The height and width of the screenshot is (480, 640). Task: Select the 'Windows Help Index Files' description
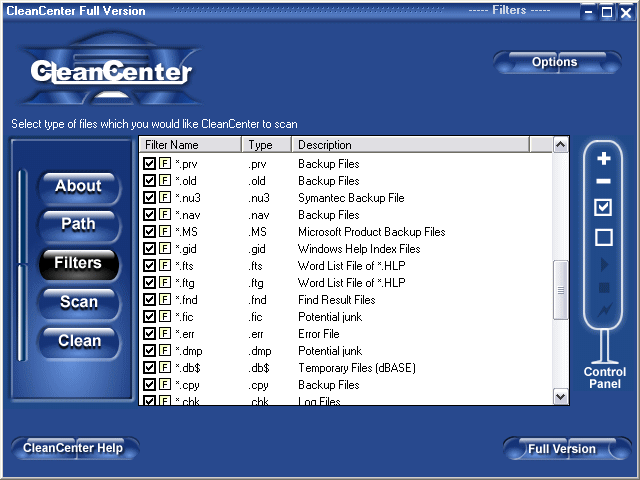[x=359, y=249]
